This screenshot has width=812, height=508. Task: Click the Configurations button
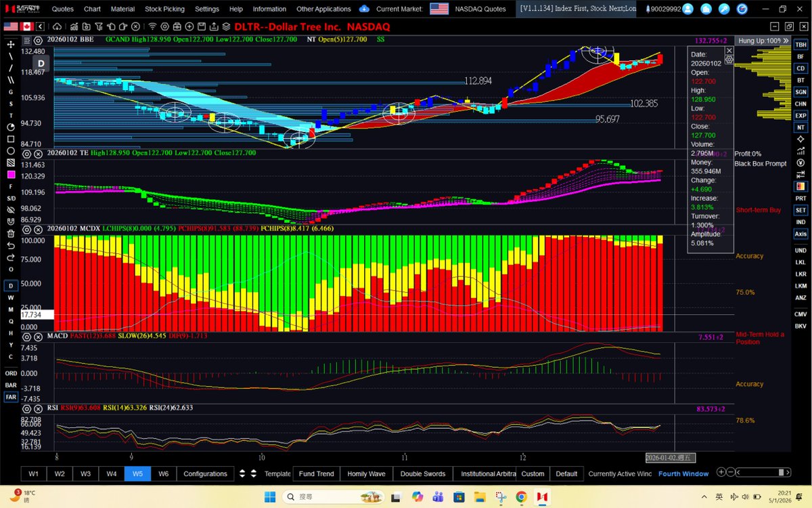[205, 473]
